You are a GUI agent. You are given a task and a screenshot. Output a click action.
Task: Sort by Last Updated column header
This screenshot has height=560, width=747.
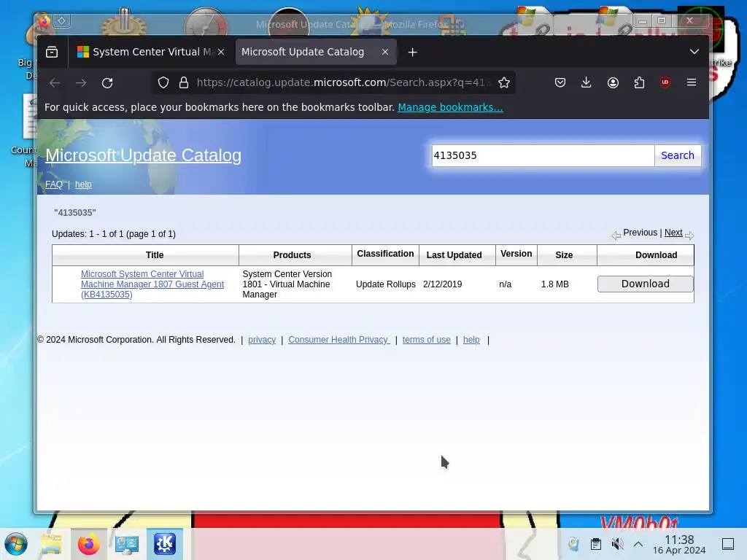click(454, 255)
